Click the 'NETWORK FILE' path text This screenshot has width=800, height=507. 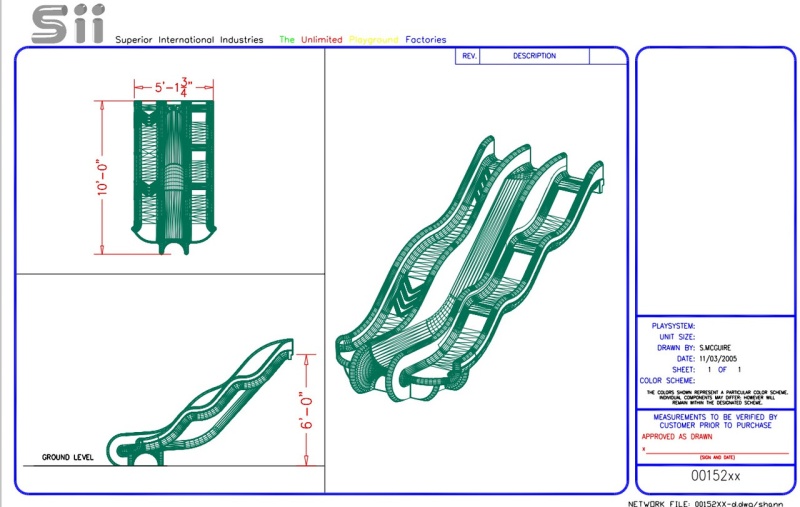(706, 503)
